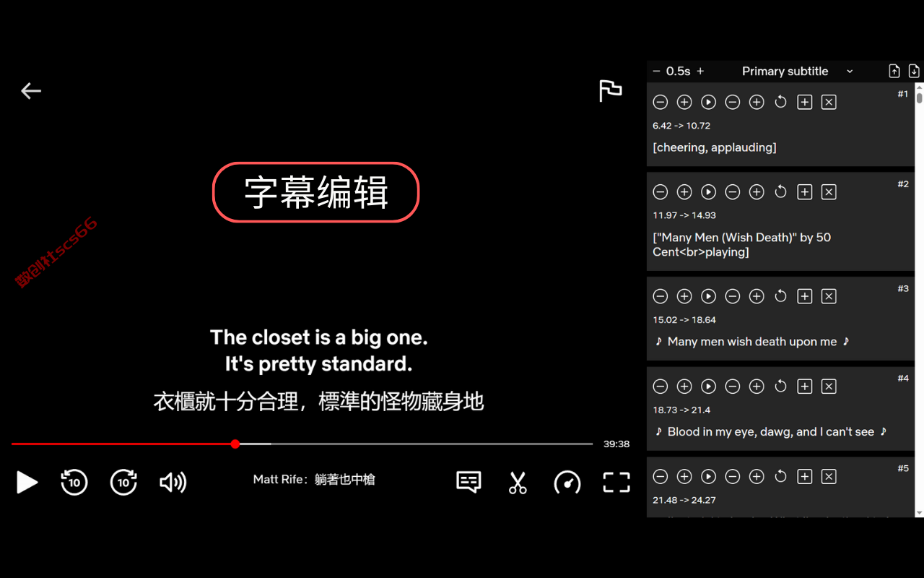Click the first plus icon in subtitle #4

(x=684, y=386)
